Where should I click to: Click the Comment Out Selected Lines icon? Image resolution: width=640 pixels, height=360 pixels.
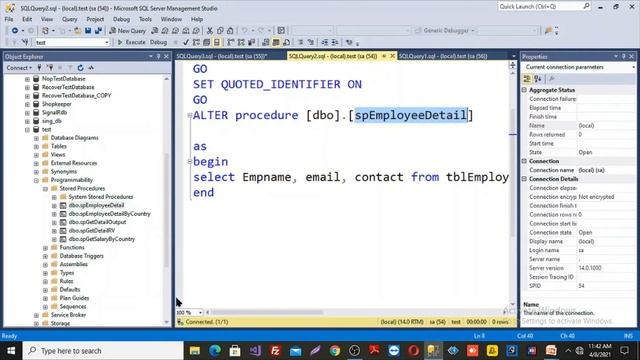click(x=300, y=42)
